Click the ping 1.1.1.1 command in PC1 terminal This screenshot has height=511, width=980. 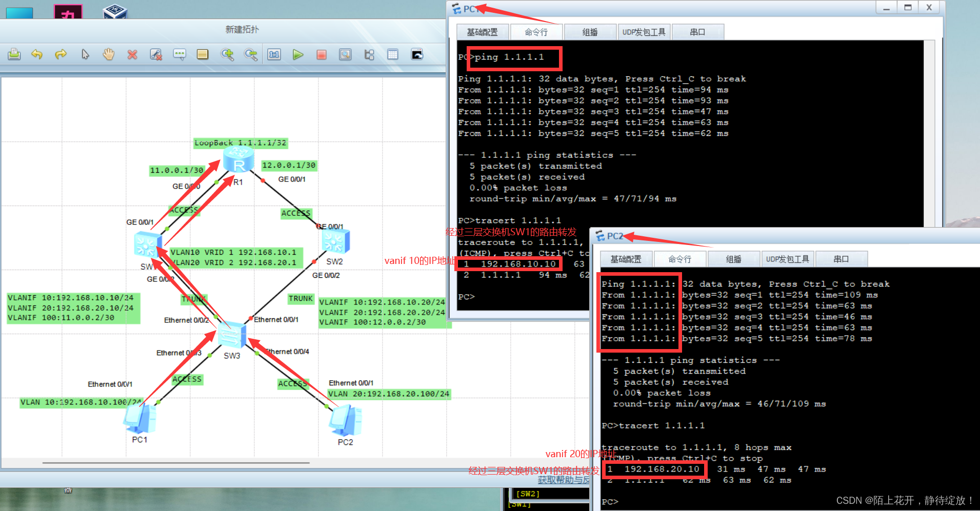(x=509, y=57)
